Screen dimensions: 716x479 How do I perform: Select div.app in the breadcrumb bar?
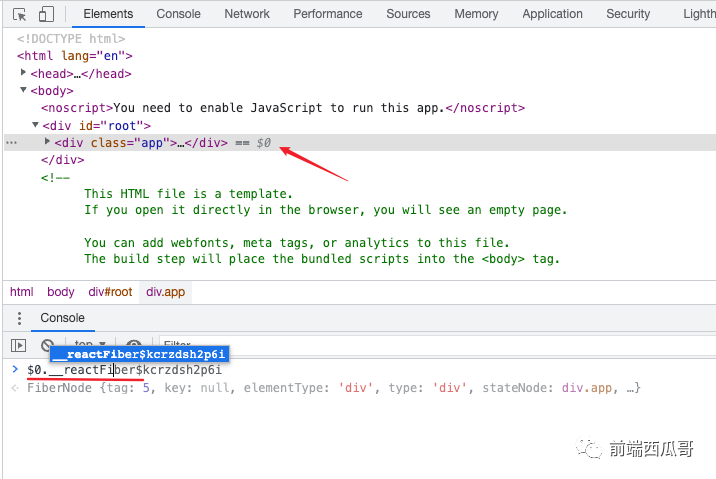165,292
